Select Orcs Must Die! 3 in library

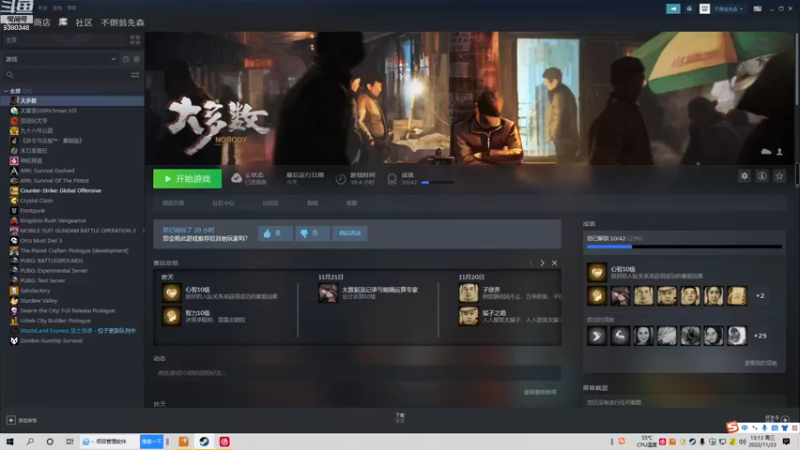pos(41,240)
